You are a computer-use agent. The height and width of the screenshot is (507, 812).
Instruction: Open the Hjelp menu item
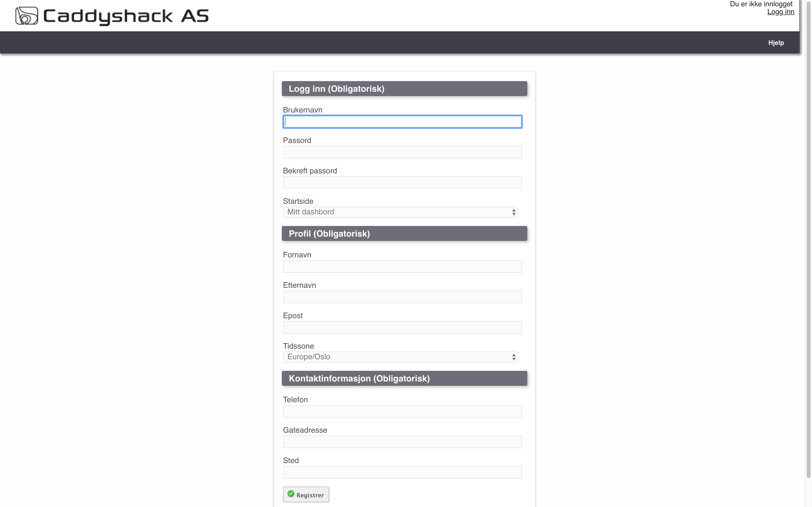tap(776, 43)
